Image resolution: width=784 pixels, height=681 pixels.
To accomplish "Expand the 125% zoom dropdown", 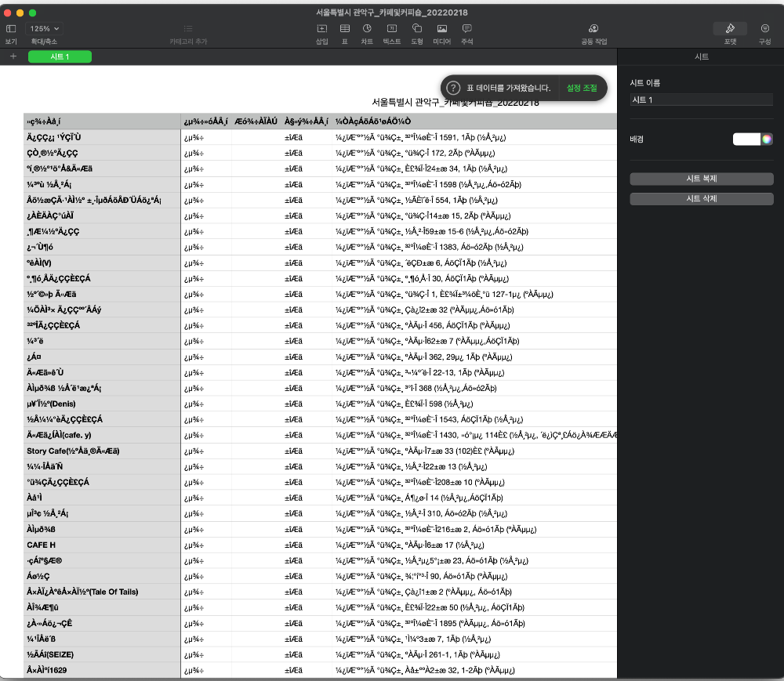I will click(x=45, y=28).
